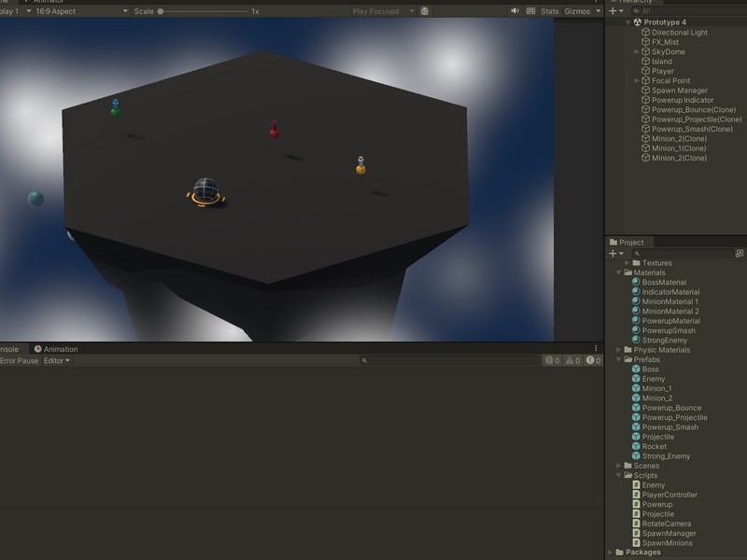Click the frame debugger bug icon
Image resolution: width=747 pixels, height=560 pixels.
pos(425,11)
